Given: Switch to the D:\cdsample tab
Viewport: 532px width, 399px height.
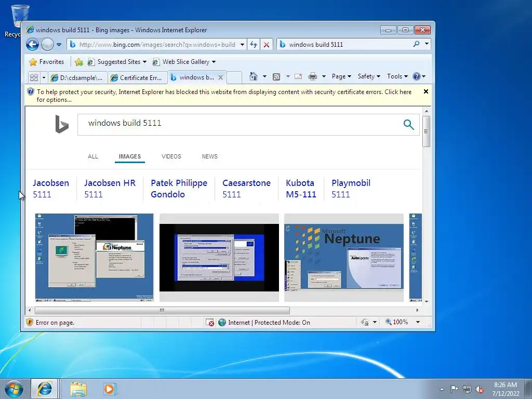Looking at the screenshot, I should [x=78, y=78].
